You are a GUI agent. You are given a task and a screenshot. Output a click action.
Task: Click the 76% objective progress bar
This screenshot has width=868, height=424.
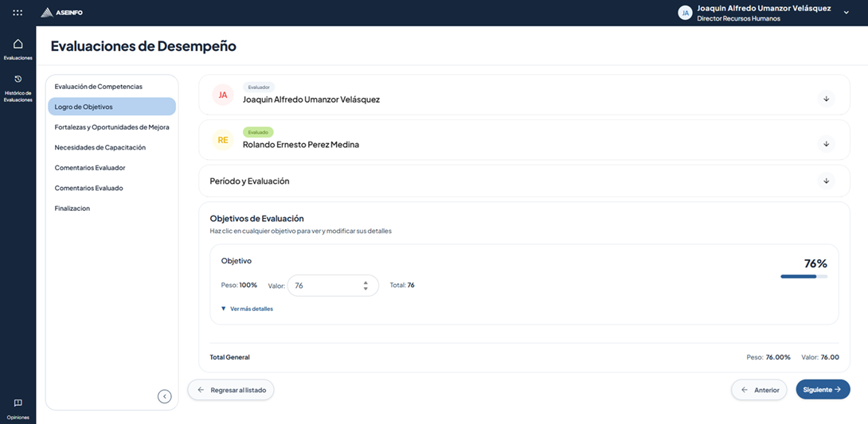(x=803, y=276)
